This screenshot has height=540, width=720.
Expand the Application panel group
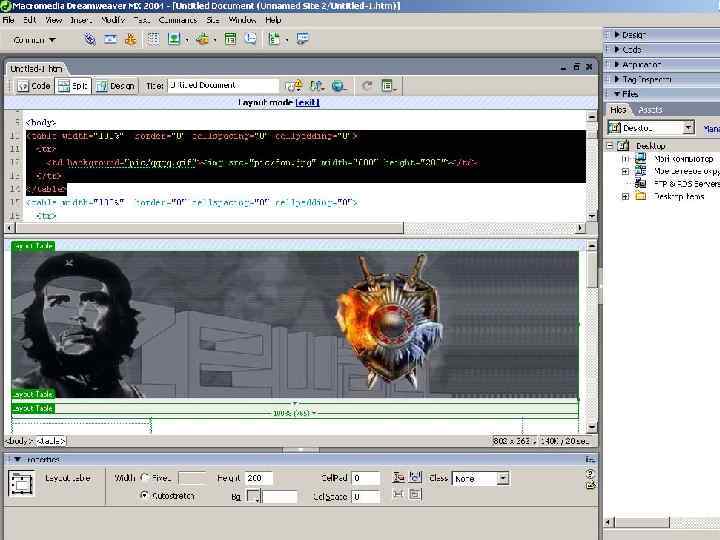point(617,64)
